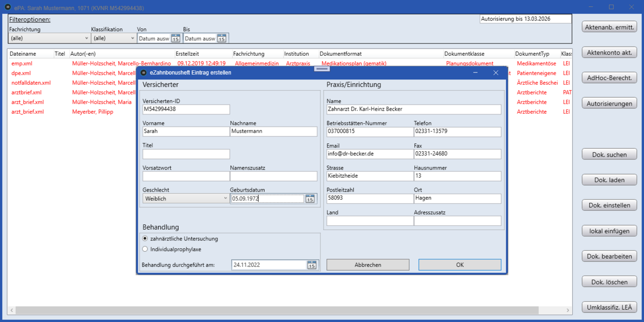644x322 pixels.
Task: Click the Nachname field containing Mustermann
Action: tap(274, 131)
